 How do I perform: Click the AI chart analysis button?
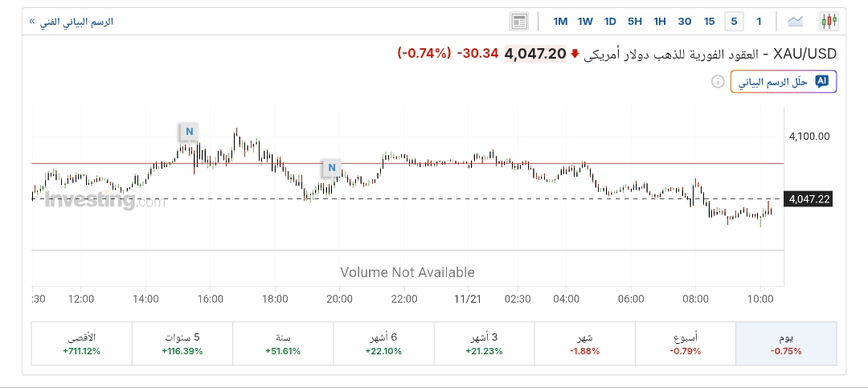(x=784, y=81)
